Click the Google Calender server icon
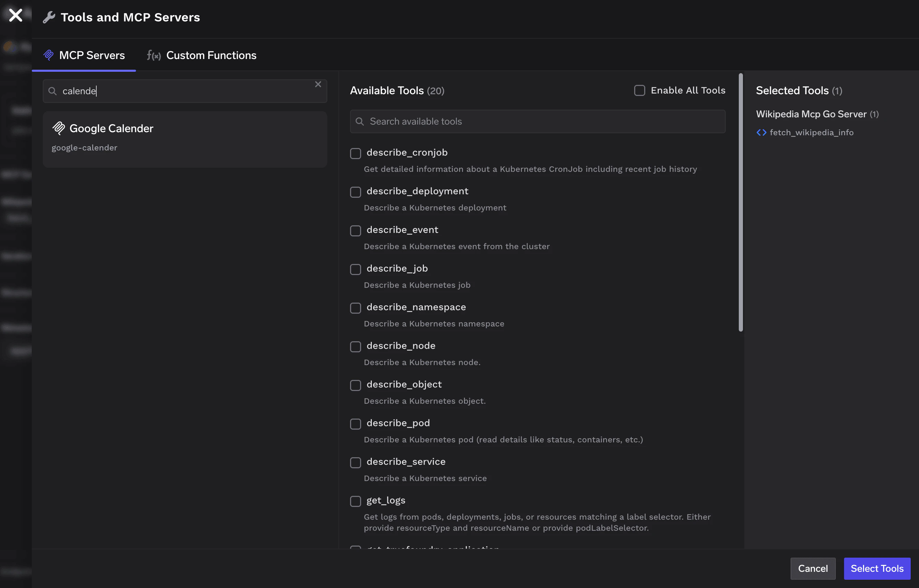The image size is (919, 588). pos(59,128)
